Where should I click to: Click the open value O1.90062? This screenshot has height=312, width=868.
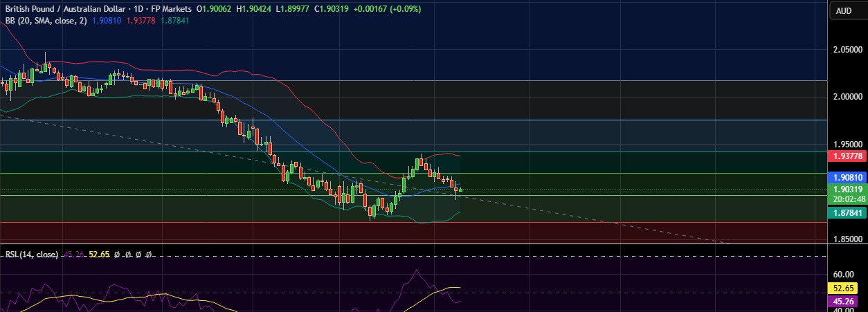[215, 9]
